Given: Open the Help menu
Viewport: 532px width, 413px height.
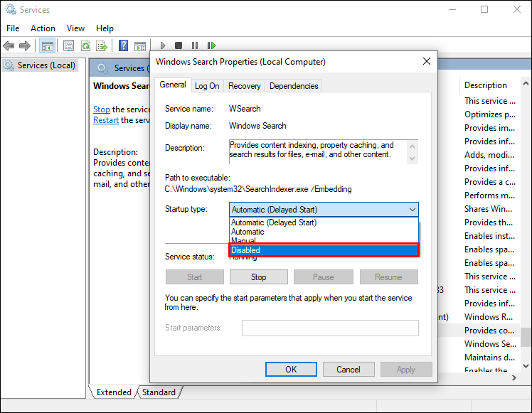Looking at the screenshot, I should [x=105, y=28].
